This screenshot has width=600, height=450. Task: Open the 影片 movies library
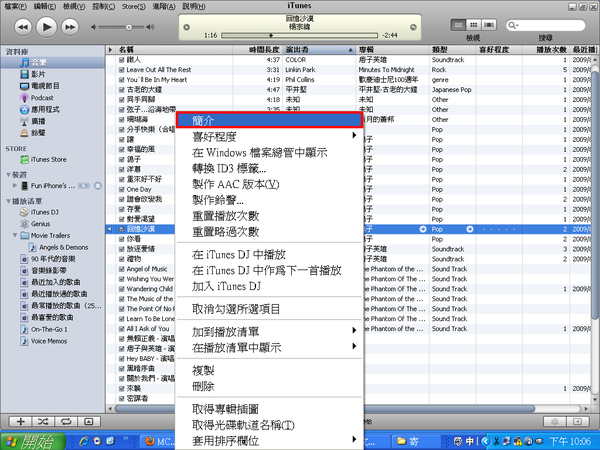[x=38, y=74]
